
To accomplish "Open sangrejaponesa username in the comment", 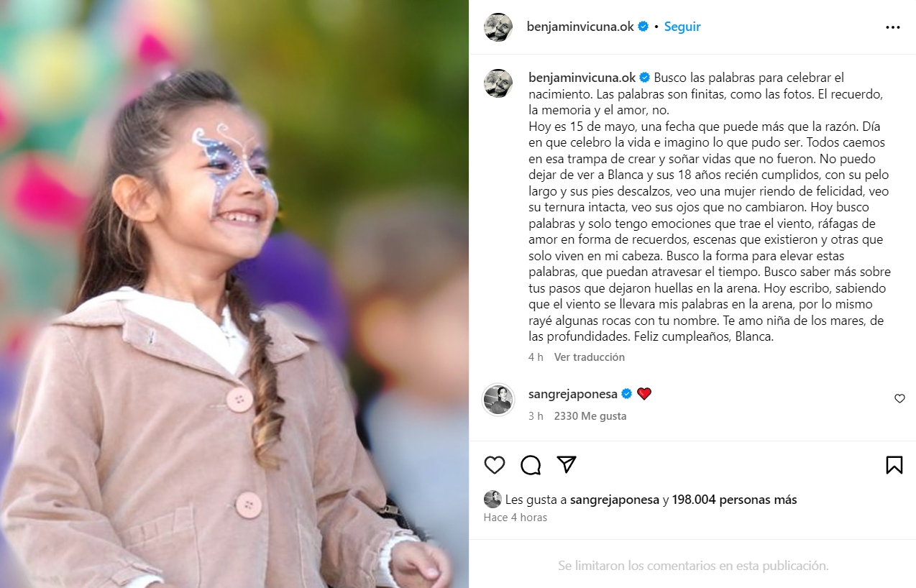I will pyautogui.click(x=573, y=393).
